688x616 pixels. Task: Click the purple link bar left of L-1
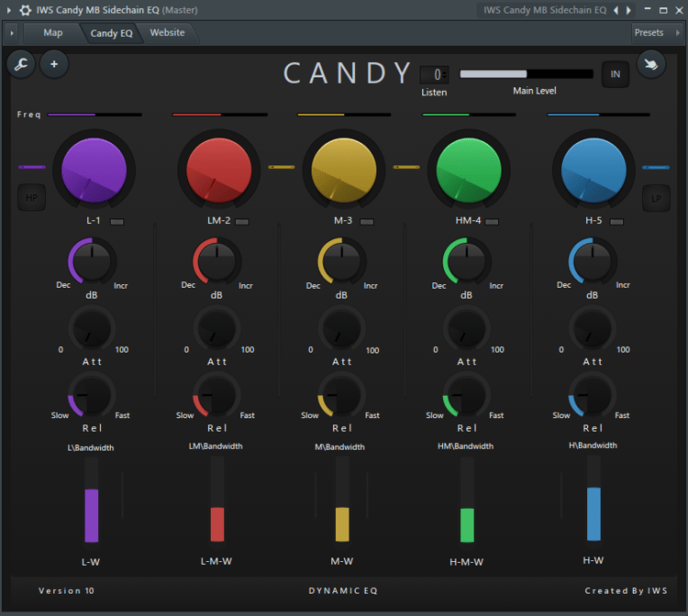point(32,167)
